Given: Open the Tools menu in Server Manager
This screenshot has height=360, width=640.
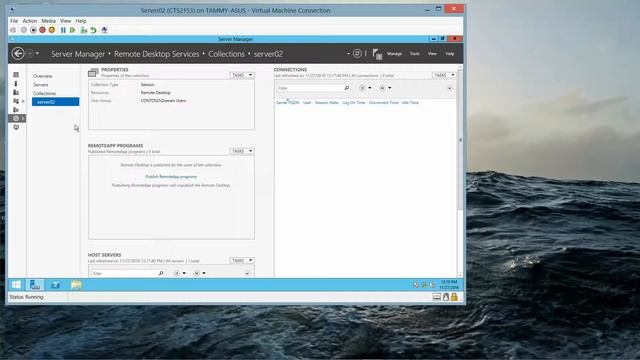Looking at the screenshot, I should (414, 53).
